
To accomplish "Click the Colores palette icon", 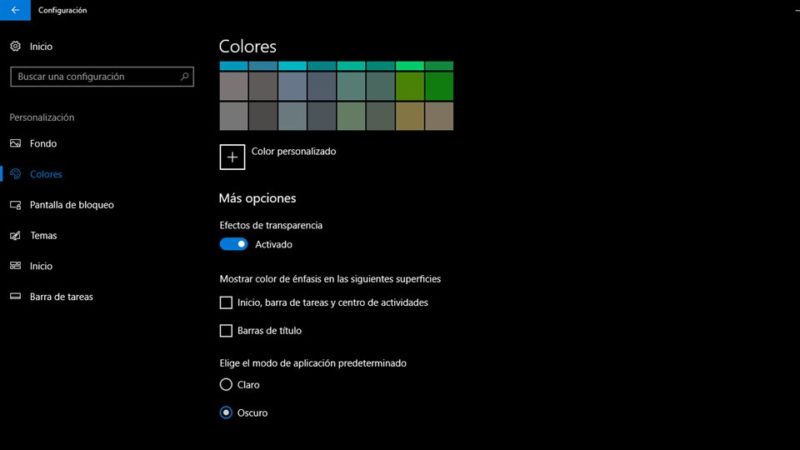I will pos(15,174).
